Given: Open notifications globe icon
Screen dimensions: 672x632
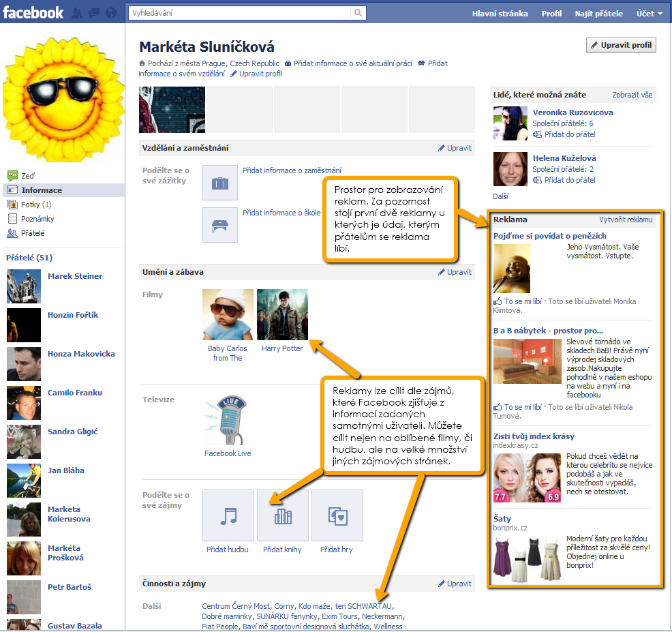Looking at the screenshot, I should click(x=111, y=13).
